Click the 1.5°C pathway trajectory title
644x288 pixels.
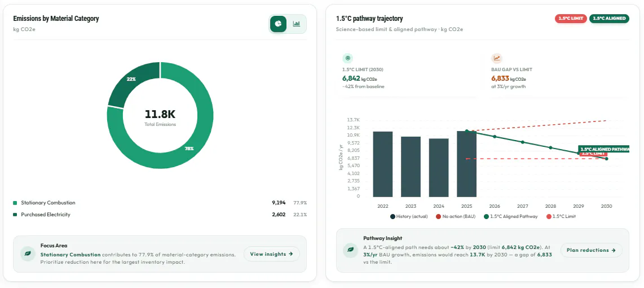(x=369, y=19)
